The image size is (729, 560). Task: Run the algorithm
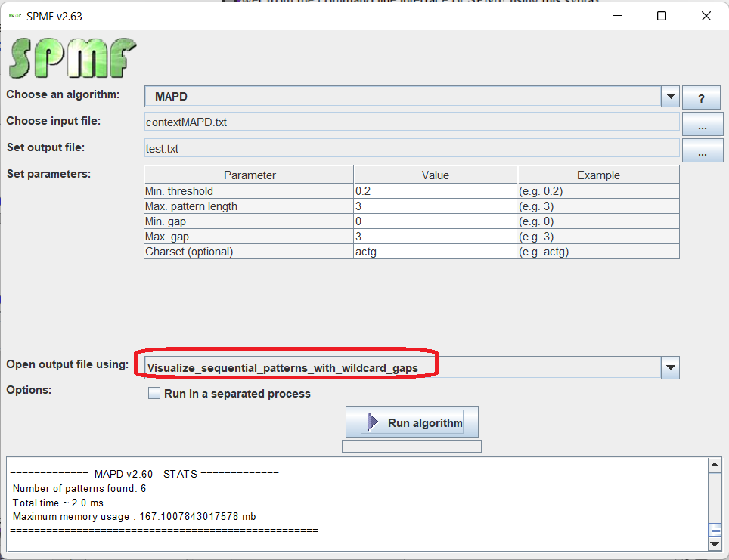[x=412, y=422]
